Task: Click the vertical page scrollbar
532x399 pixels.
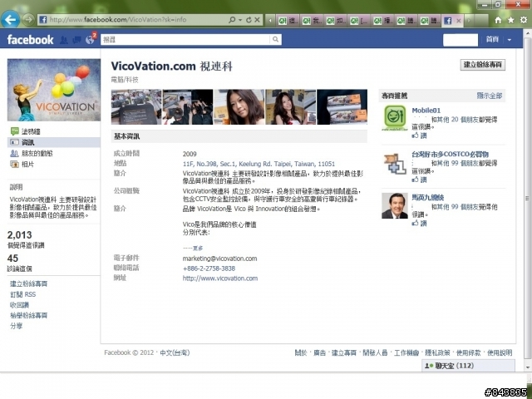Action: click(x=528, y=199)
